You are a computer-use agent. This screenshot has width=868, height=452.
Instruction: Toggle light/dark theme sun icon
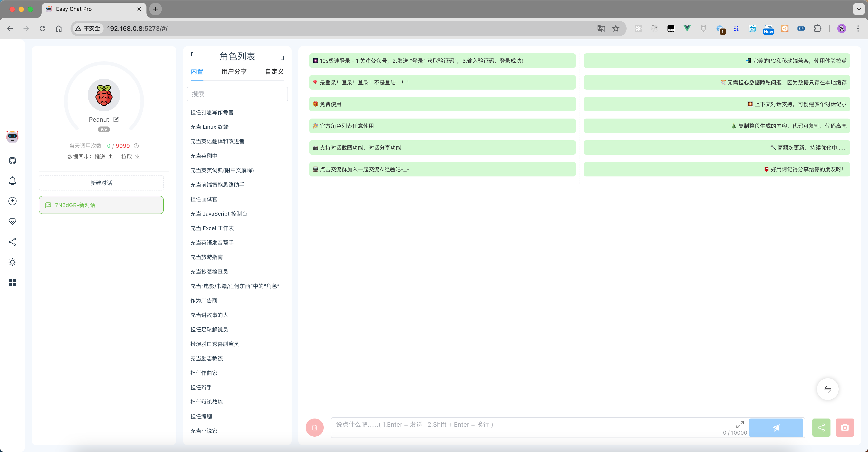(12, 262)
